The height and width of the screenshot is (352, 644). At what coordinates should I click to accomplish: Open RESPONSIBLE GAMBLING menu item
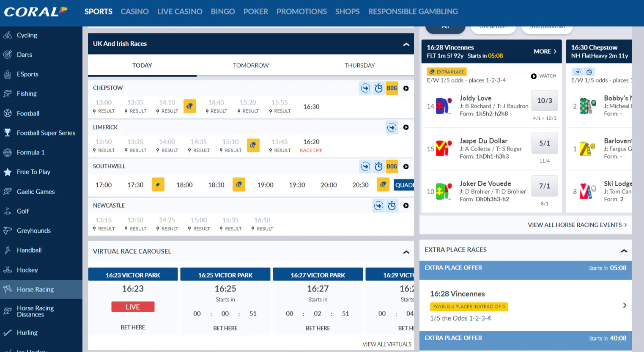pyautogui.click(x=413, y=11)
